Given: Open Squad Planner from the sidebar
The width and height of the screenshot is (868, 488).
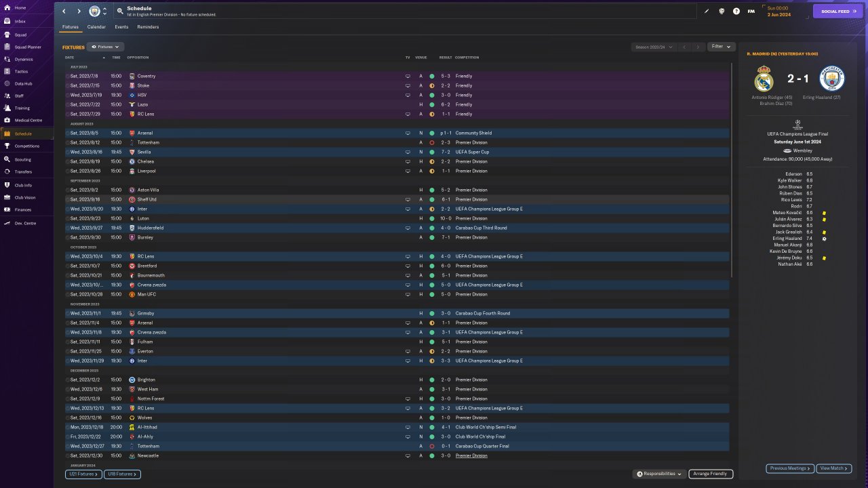Looking at the screenshot, I should coord(27,47).
